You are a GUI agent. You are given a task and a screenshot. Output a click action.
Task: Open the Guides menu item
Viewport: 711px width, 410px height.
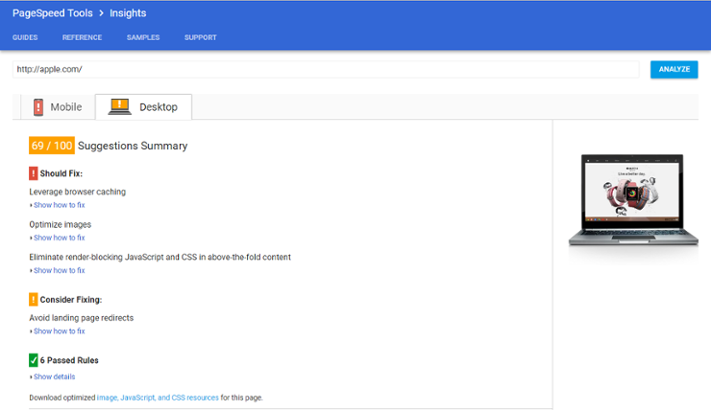point(25,37)
